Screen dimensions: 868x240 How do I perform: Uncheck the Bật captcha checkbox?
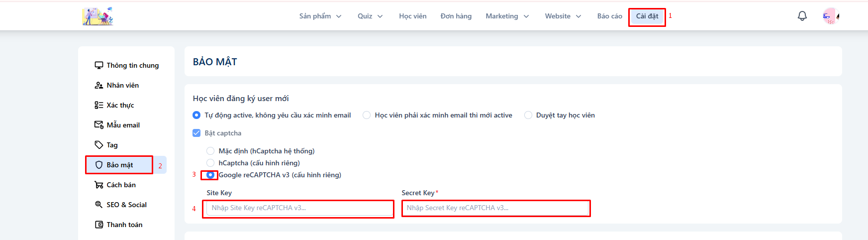point(196,133)
